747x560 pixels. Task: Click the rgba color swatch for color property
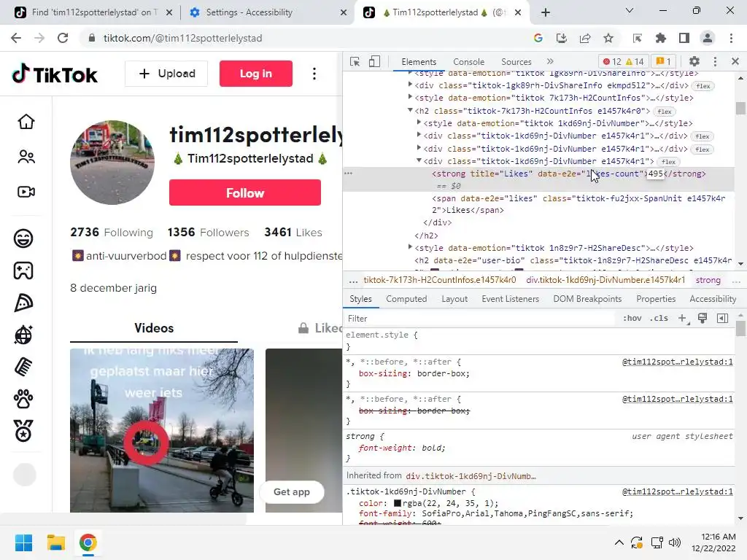[398, 503]
